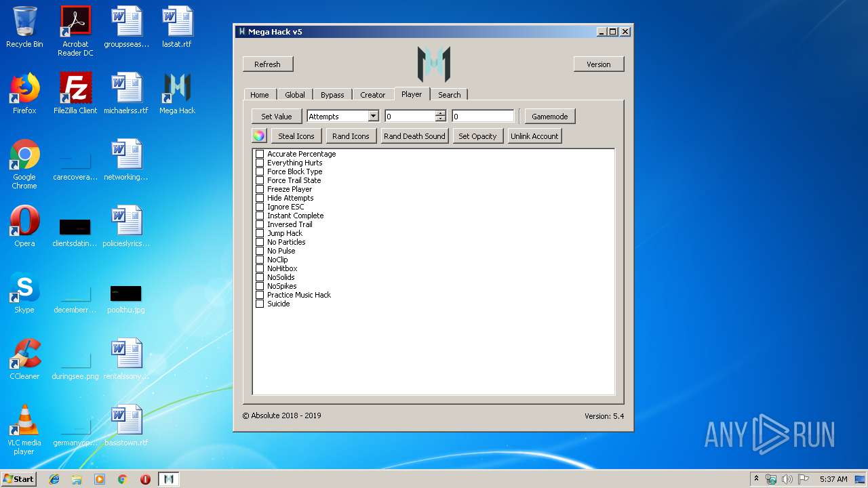Open Opera from taskbar
868x488 pixels.
pos(145,479)
